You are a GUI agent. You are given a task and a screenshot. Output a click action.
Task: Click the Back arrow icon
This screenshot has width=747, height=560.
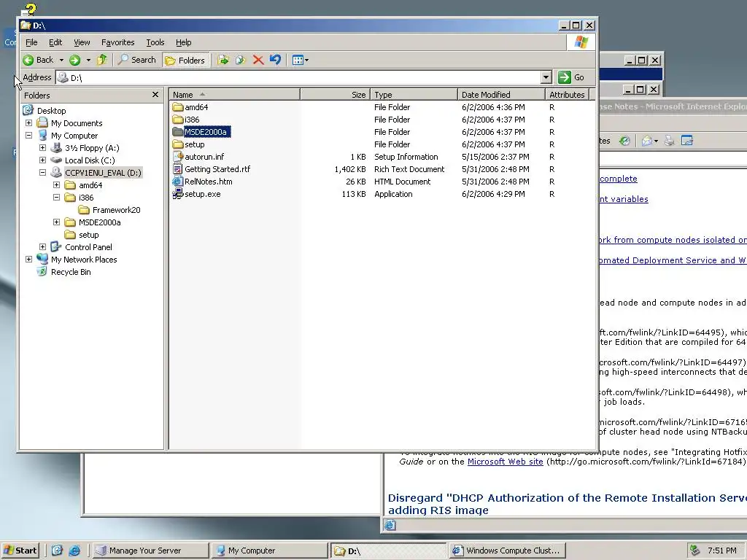(x=28, y=60)
